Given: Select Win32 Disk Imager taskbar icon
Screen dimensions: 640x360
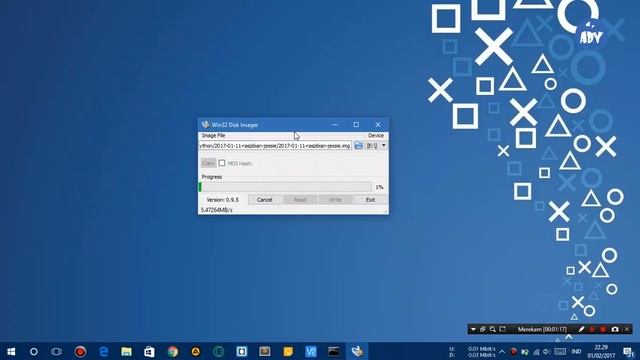Looking at the screenshot, I should 357,351.
